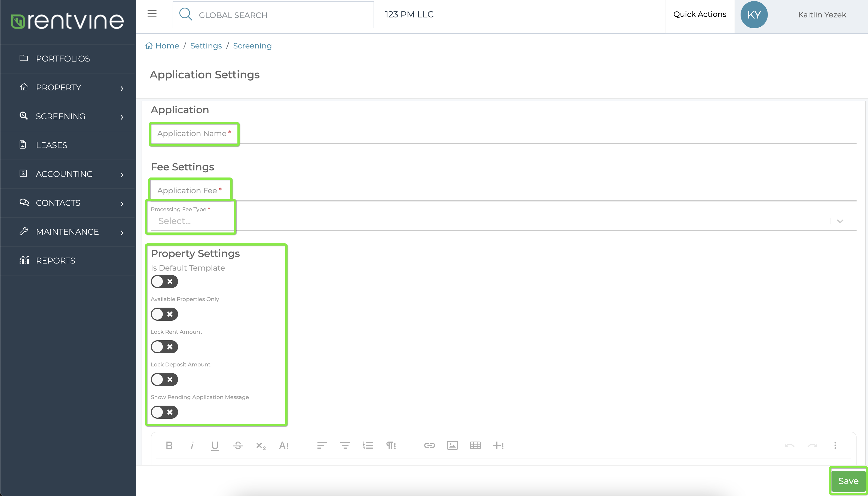Viewport: 868px width, 496px height.
Task: Open Leases in the sidebar
Action: pos(68,145)
